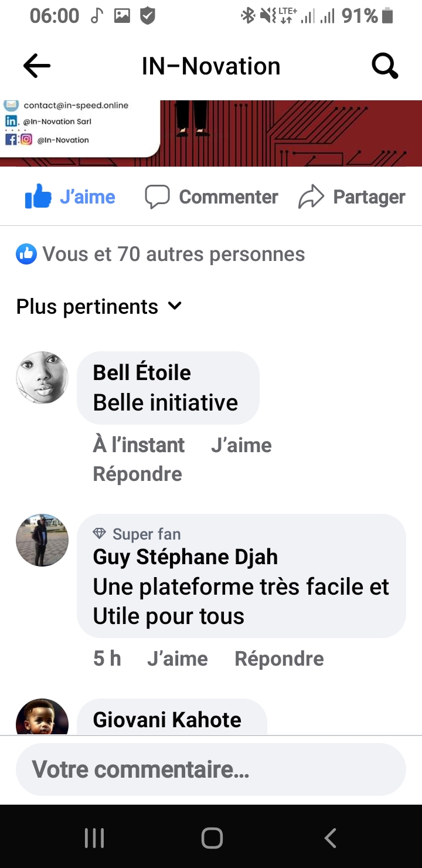Tap the comment speech bubble icon

(157, 197)
